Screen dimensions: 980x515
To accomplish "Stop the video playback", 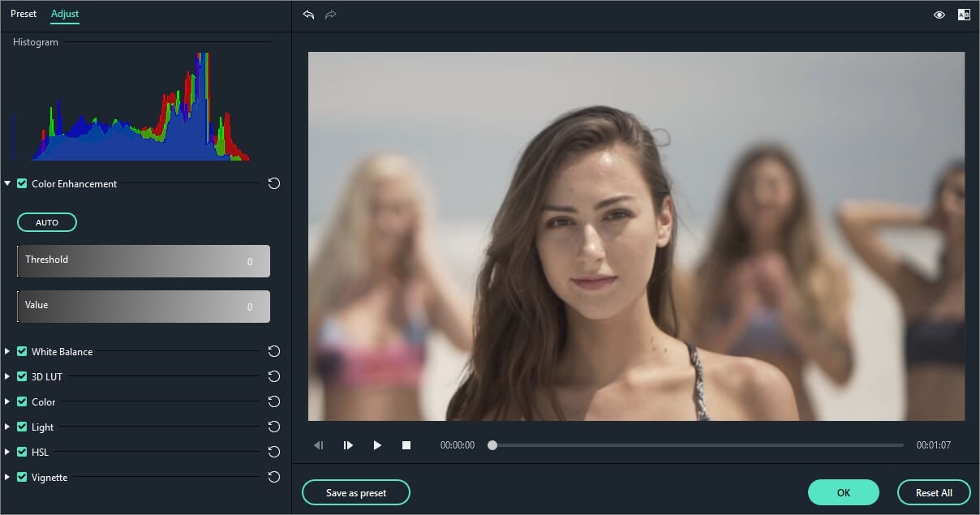I will coord(406,445).
